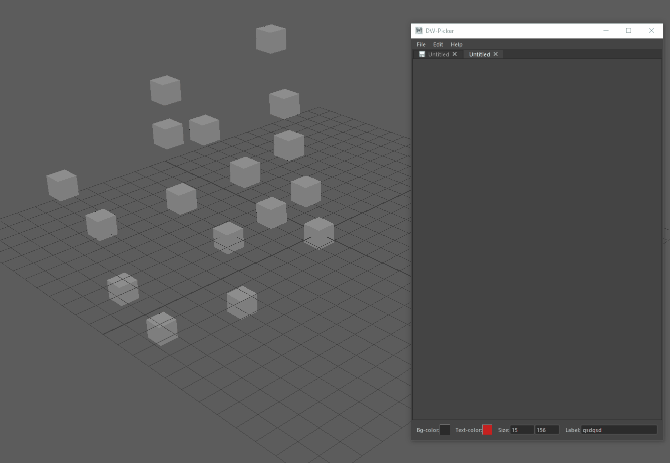Screen dimensions: 670x463
Task: Switch to the first Untitled tab
Action: (x=439, y=54)
